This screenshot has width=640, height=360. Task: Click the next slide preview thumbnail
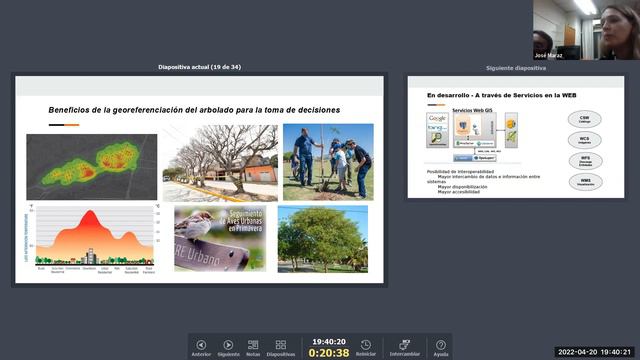(x=516, y=137)
